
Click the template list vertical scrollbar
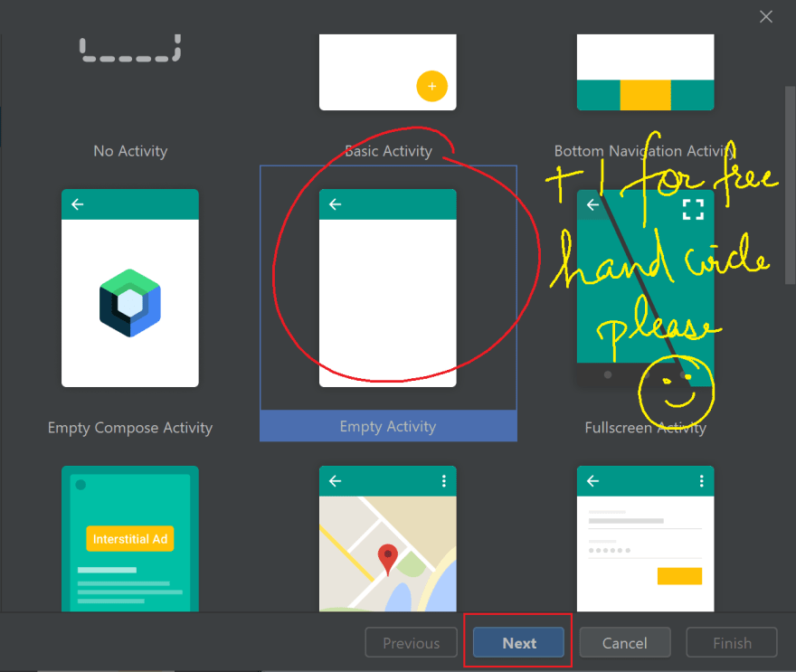click(x=790, y=185)
